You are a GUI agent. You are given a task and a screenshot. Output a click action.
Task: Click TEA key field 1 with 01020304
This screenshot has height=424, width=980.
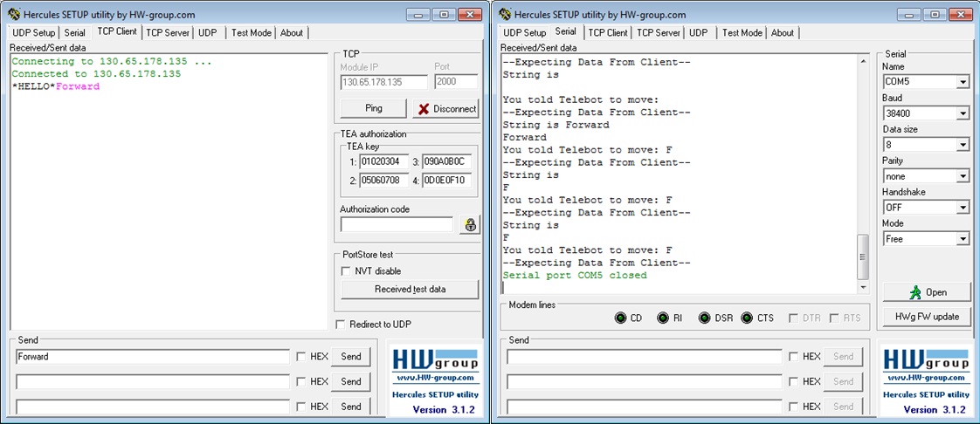point(383,162)
